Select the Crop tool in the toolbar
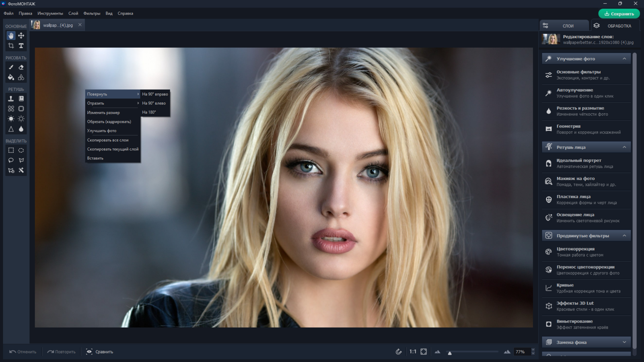This screenshot has width=644, height=362. [11, 45]
